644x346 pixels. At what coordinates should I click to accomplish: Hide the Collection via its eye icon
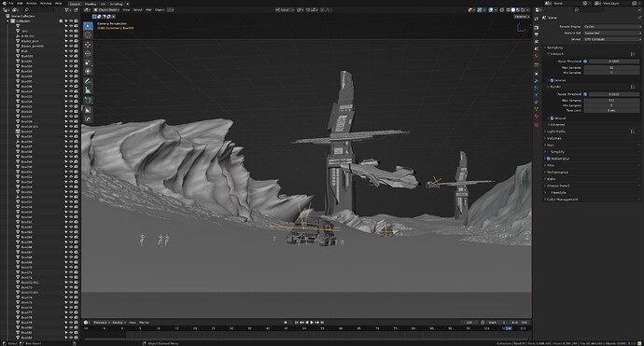tap(71, 21)
